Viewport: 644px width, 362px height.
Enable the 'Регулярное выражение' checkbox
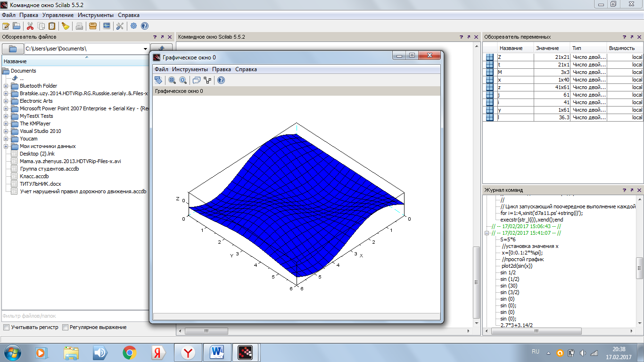click(x=66, y=327)
